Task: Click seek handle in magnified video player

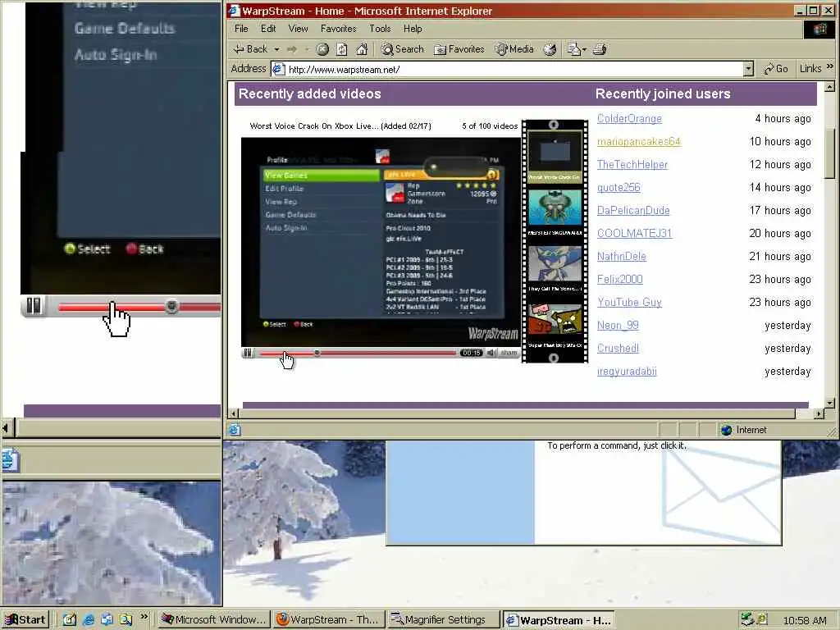Action: coord(171,307)
